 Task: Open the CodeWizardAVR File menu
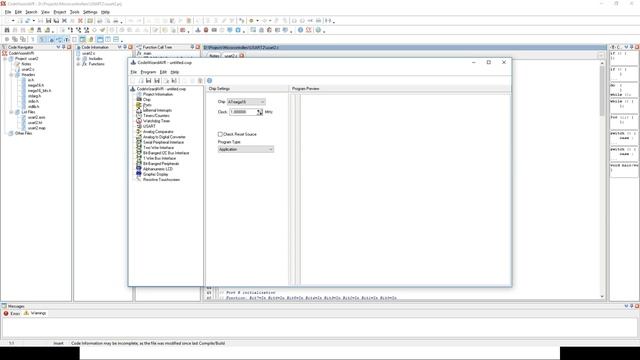[x=133, y=72]
